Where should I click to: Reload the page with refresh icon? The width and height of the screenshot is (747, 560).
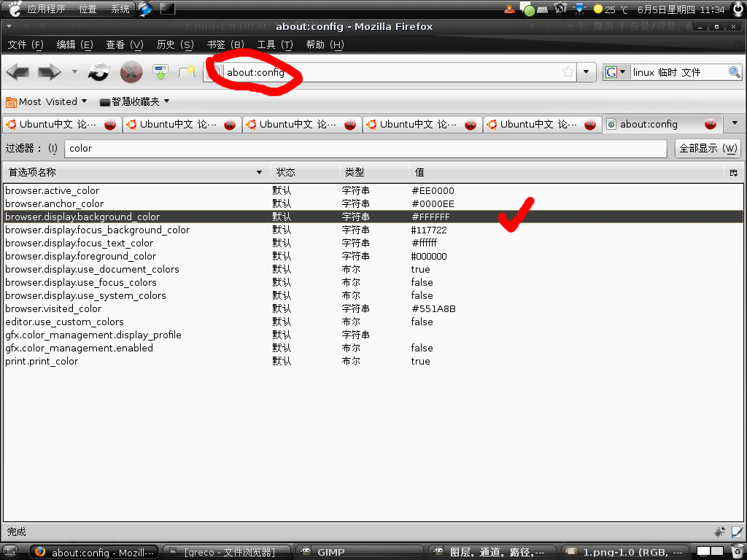tap(99, 72)
